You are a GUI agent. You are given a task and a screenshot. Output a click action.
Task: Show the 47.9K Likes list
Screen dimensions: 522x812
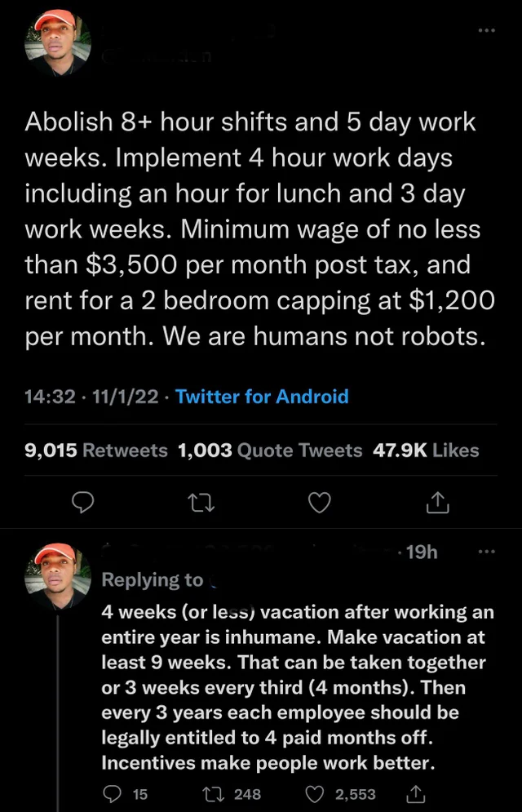[x=426, y=450]
